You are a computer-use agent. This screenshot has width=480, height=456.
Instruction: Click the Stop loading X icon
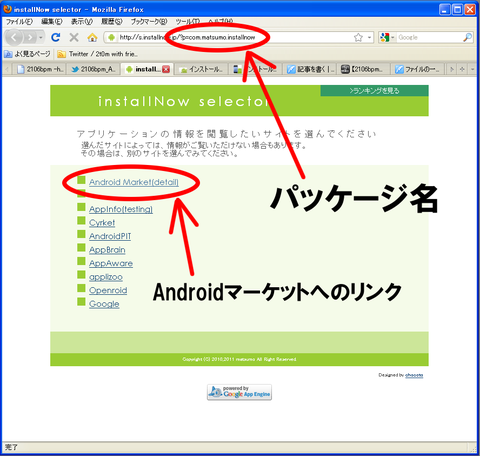(74, 37)
